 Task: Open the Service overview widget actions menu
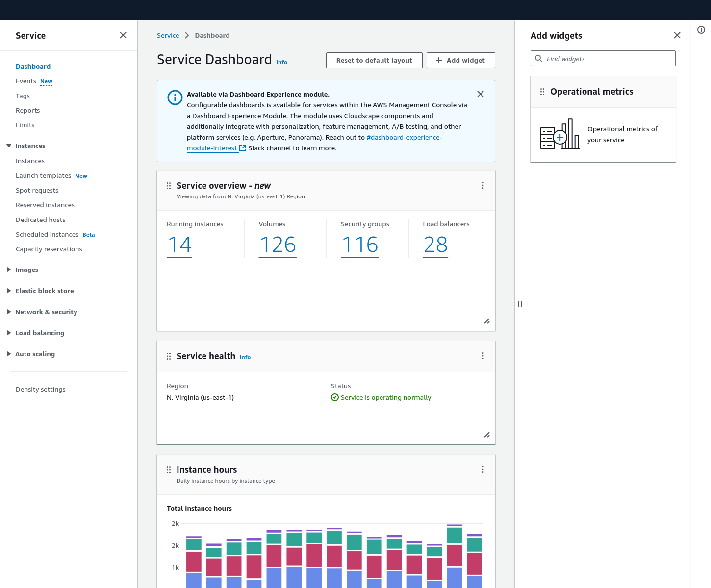pos(482,185)
